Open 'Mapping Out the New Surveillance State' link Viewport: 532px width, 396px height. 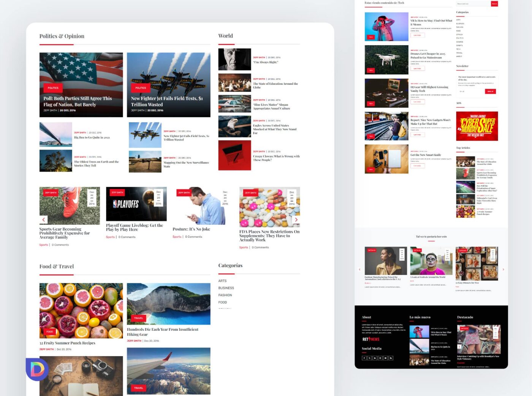(x=186, y=164)
